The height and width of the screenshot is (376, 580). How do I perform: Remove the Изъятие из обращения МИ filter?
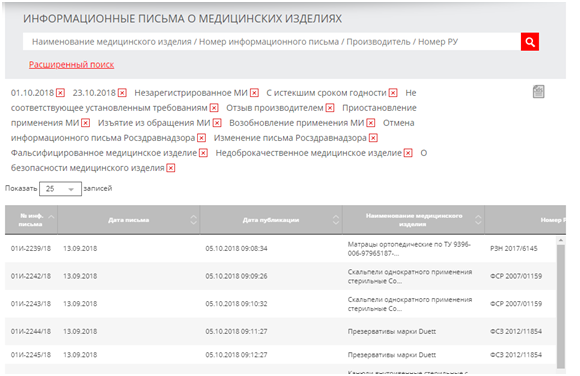[217, 123]
